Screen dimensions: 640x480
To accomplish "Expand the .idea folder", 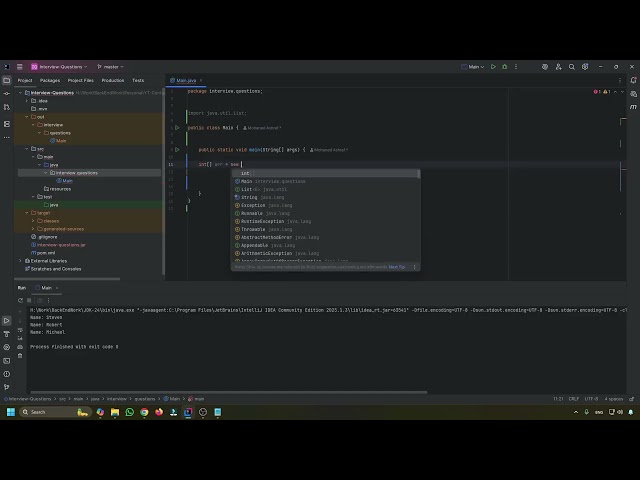I will [x=27, y=101].
